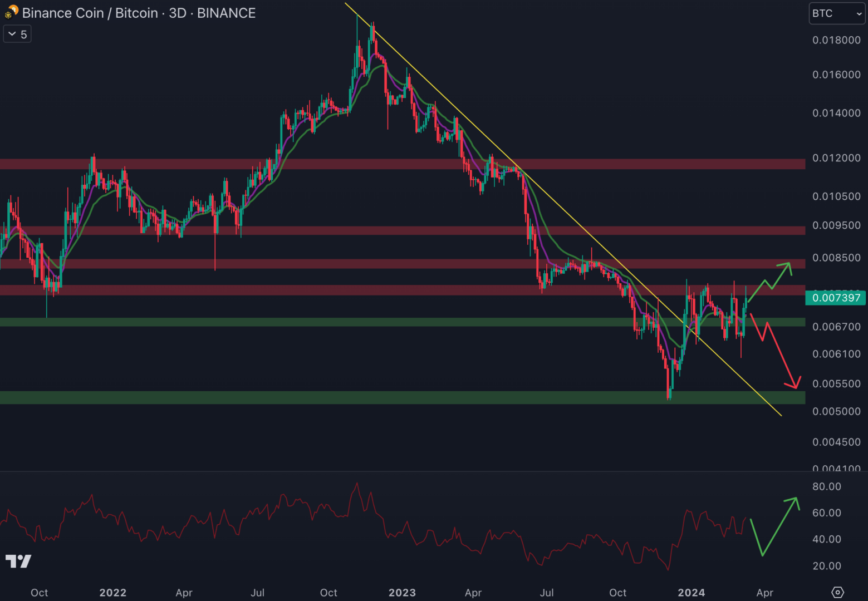The width and height of the screenshot is (868, 601).
Task: Click the 80.00 level on RSI scale
Action: pyautogui.click(x=826, y=486)
